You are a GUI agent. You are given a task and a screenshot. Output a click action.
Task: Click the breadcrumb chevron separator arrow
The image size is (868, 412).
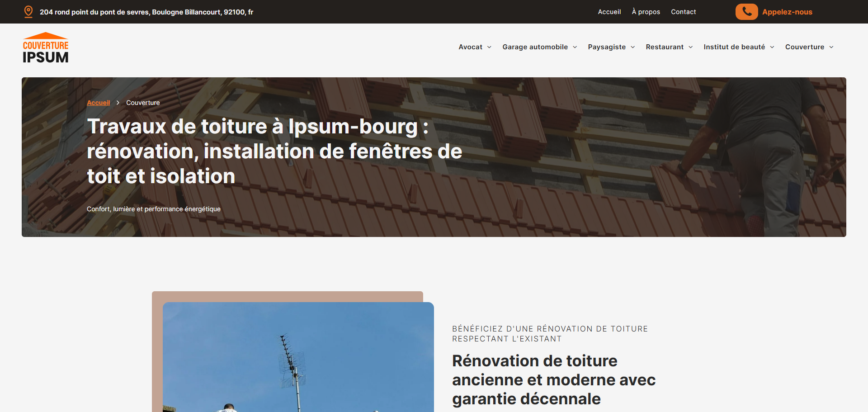(x=118, y=103)
